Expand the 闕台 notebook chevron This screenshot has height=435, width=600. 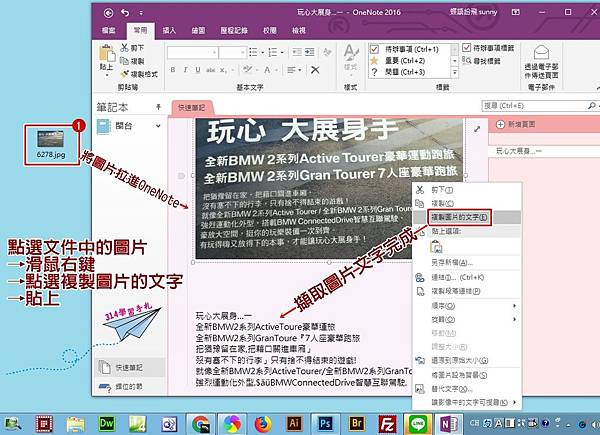pyautogui.click(x=158, y=125)
